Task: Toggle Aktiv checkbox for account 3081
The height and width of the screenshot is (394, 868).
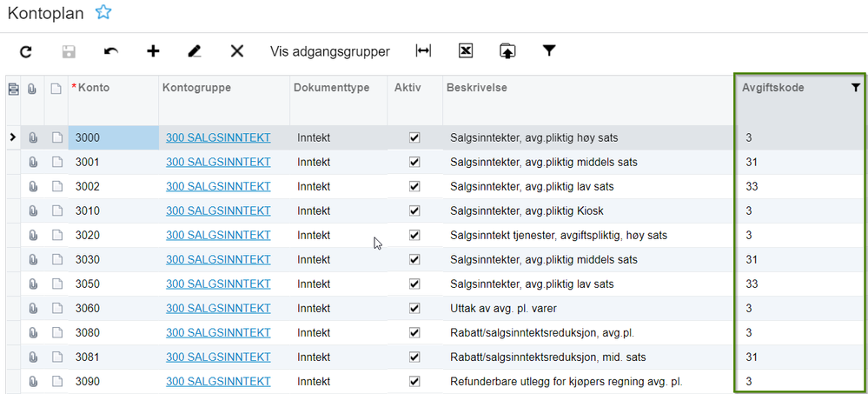Action: pyautogui.click(x=414, y=357)
